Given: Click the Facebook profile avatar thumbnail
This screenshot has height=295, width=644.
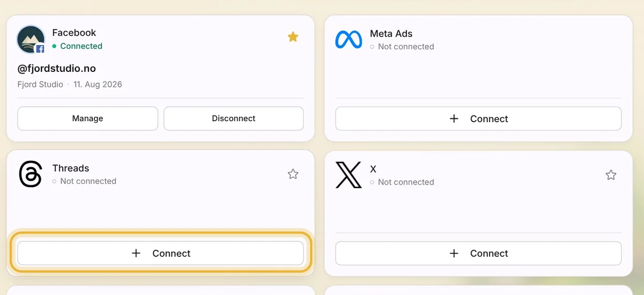Looking at the screenshot, I should (31, 39).
